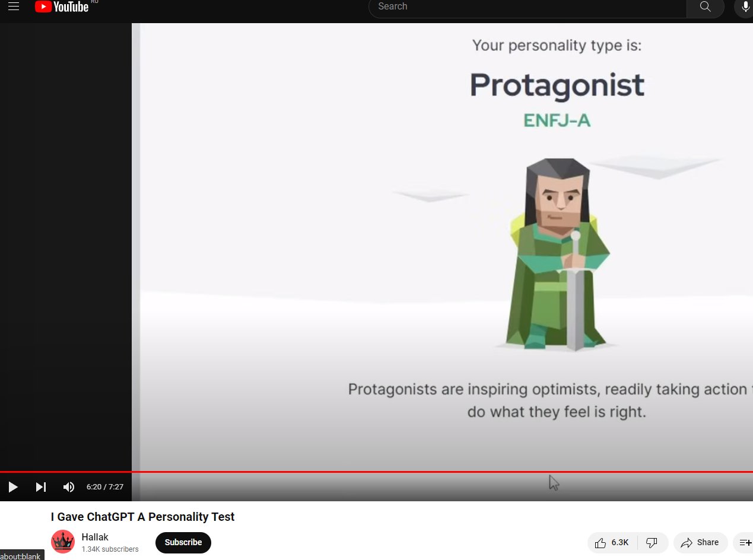The width and height of the screenshot is (753, 560).
Task: Click the Search input field
Action: tap(528, 7)
